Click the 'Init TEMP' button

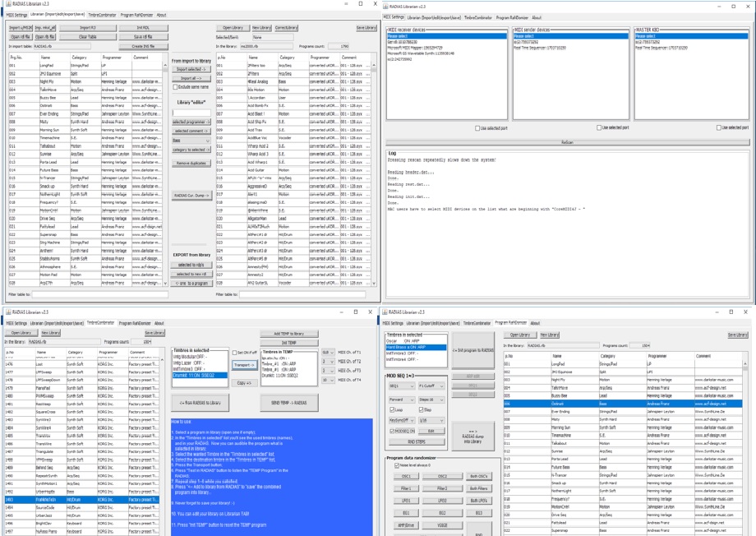[x=289, y=343]
